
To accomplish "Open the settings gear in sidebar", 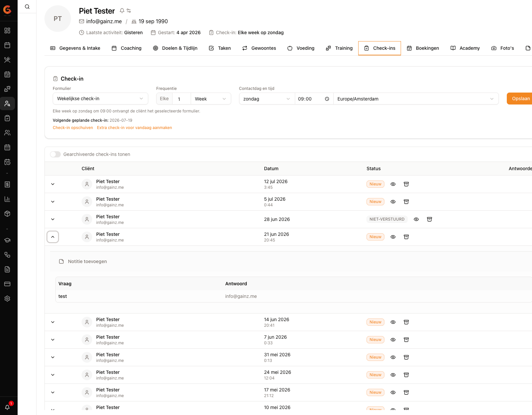I will tap(7, 299).
